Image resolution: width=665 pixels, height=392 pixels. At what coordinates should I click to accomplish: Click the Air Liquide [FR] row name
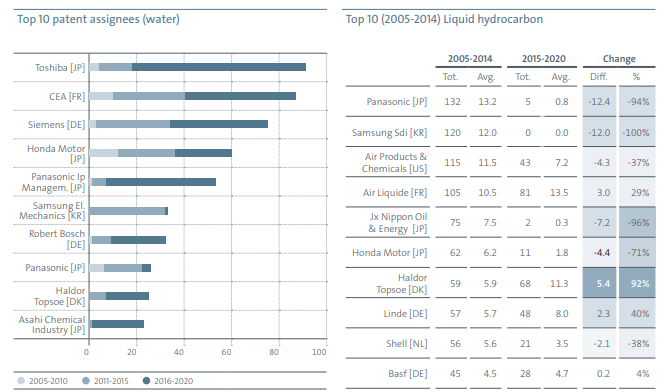[x=395, y=193]
